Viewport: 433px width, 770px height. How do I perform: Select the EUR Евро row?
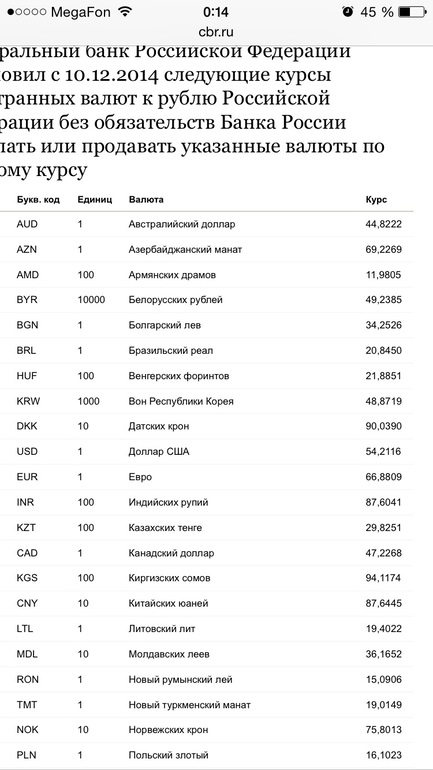tap(207, 477)
